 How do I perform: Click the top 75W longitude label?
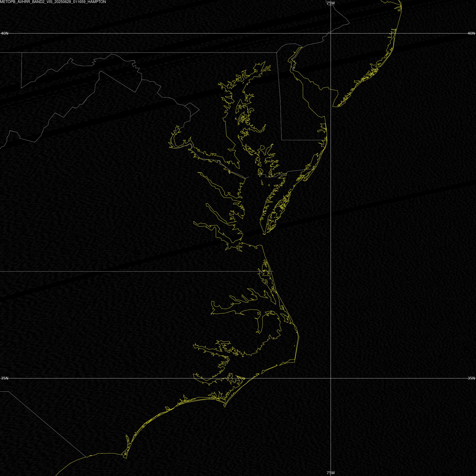tap(331, 3)
